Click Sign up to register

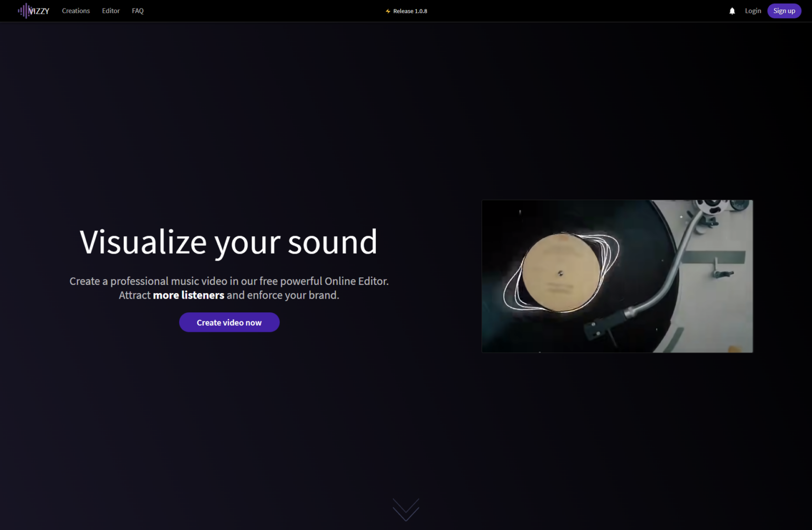[x=784, y=11]
